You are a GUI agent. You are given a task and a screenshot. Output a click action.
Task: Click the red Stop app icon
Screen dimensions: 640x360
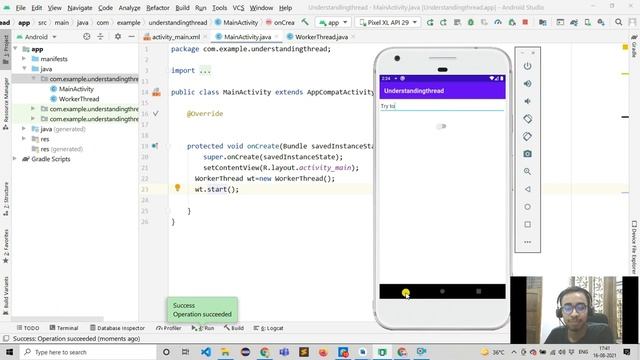(525, 22)
